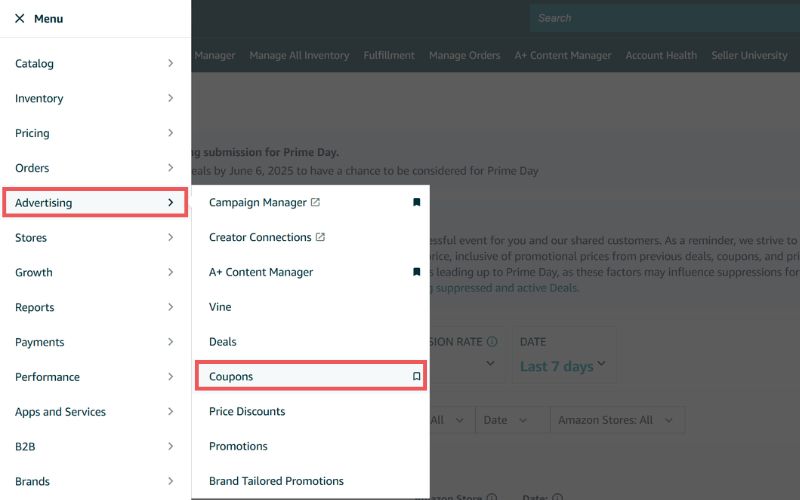Click the Account Health navigation link

click(x=661, y=56)
